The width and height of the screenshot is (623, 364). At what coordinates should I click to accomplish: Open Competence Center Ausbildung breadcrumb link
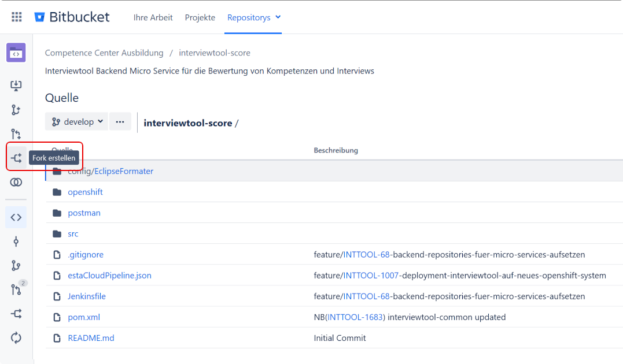104,53
